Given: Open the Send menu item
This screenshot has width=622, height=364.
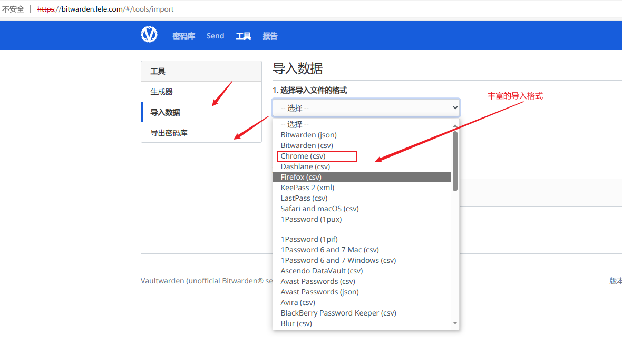Looking at the screenshot, I should (x=216, y=36).
